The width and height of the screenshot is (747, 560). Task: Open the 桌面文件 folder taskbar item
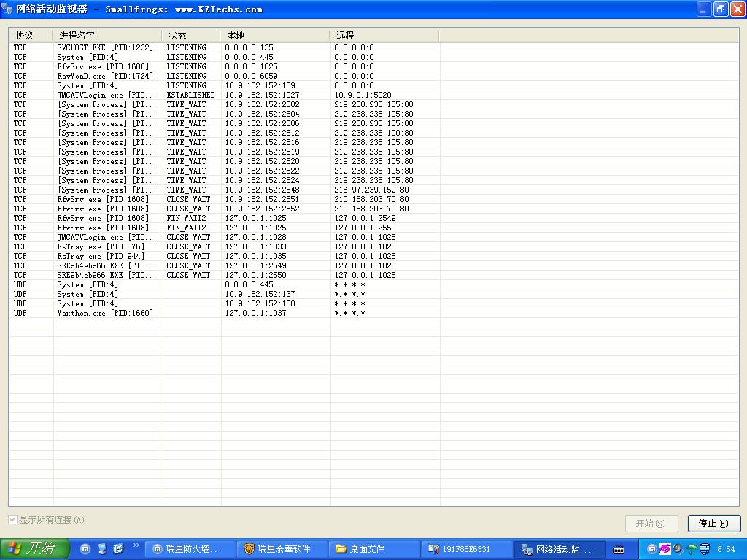coord(373,549)
